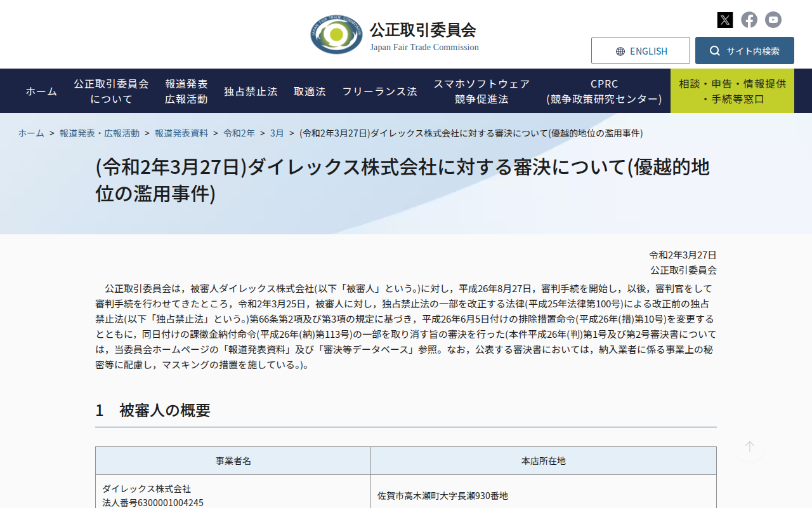Open 報道発表 広報活動 menu item
The height and width of the screenshot is (508, 812).
[x=187, y=91]
